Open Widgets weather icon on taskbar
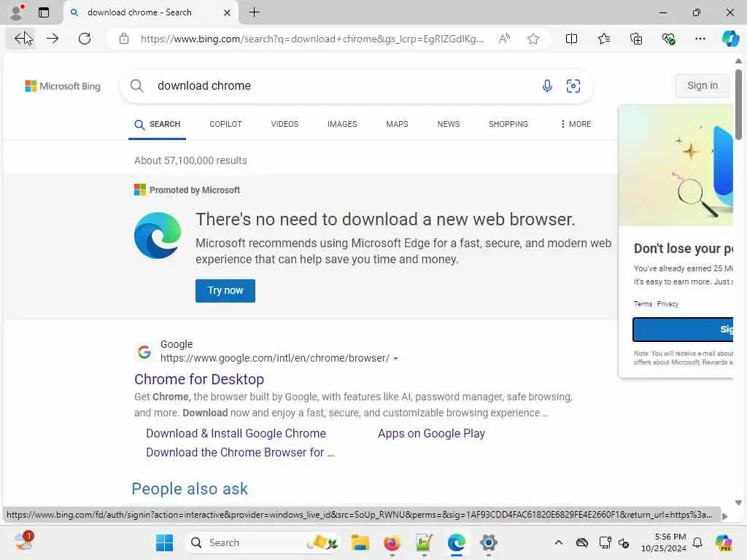Screen dimensions: 747x560 pyautogui.click(x=24, y=542)
